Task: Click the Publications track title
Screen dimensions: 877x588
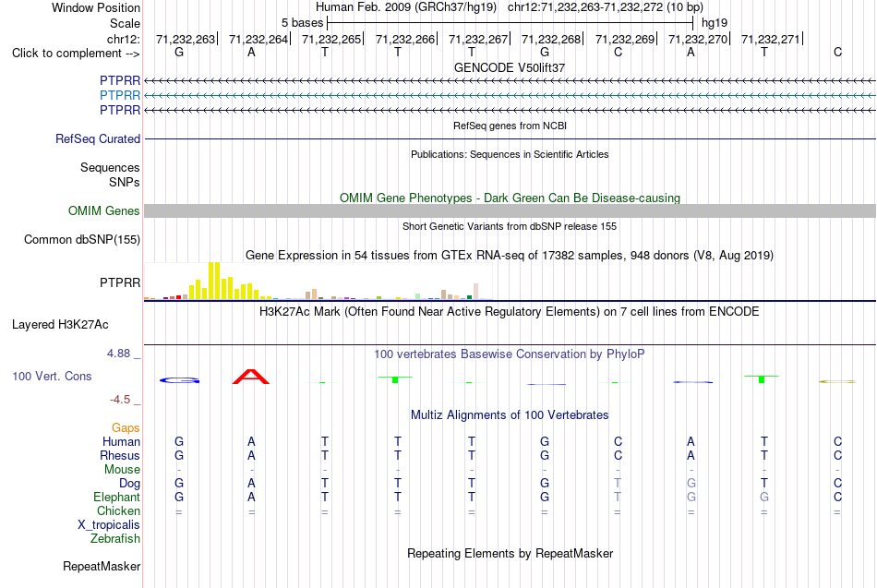Action: [510, 154]
